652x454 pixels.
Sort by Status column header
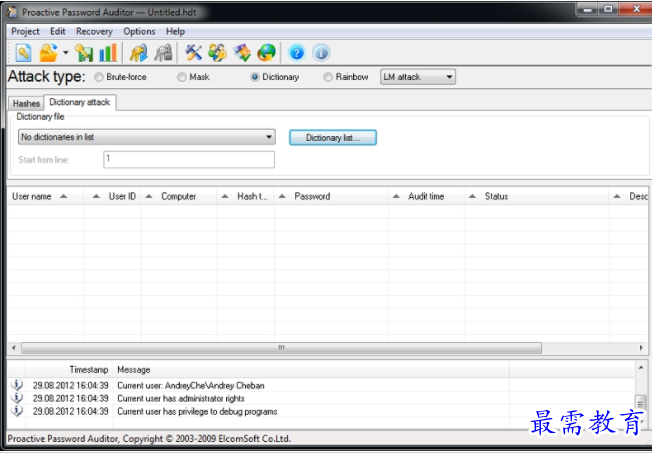536,196
